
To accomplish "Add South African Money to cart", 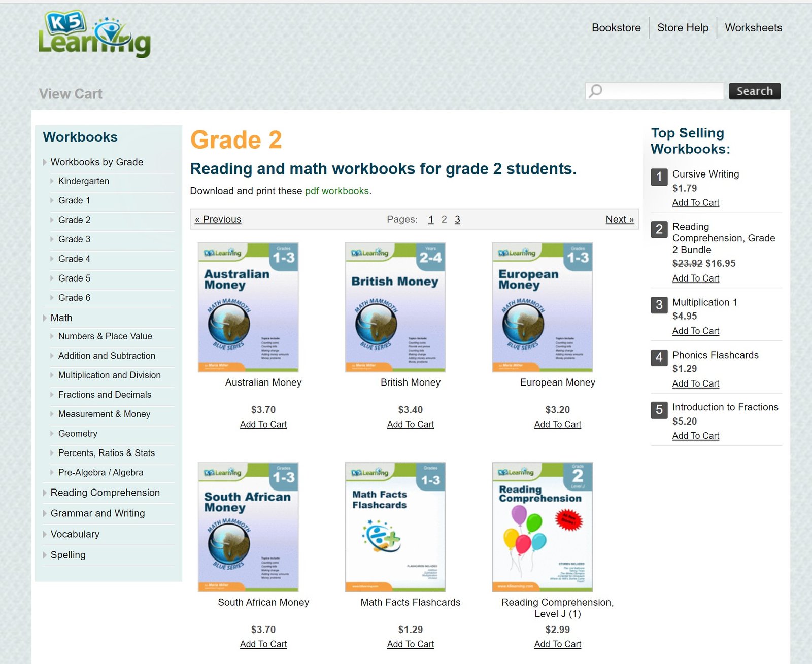I will pos(263,644).
